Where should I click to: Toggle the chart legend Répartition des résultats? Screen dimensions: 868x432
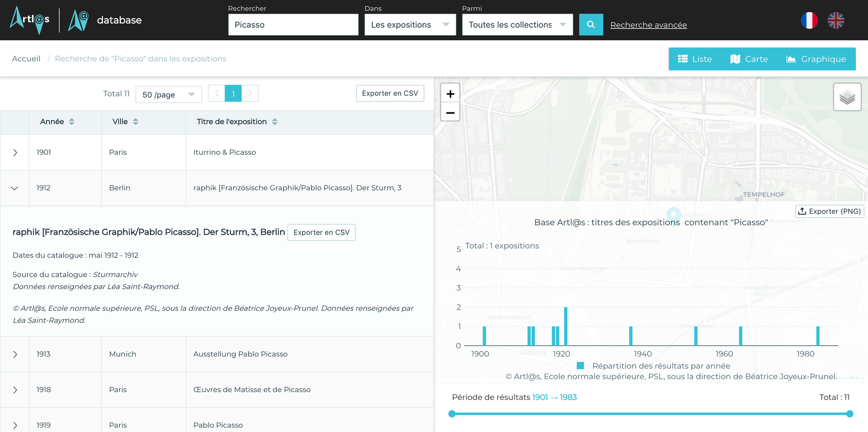653,366
